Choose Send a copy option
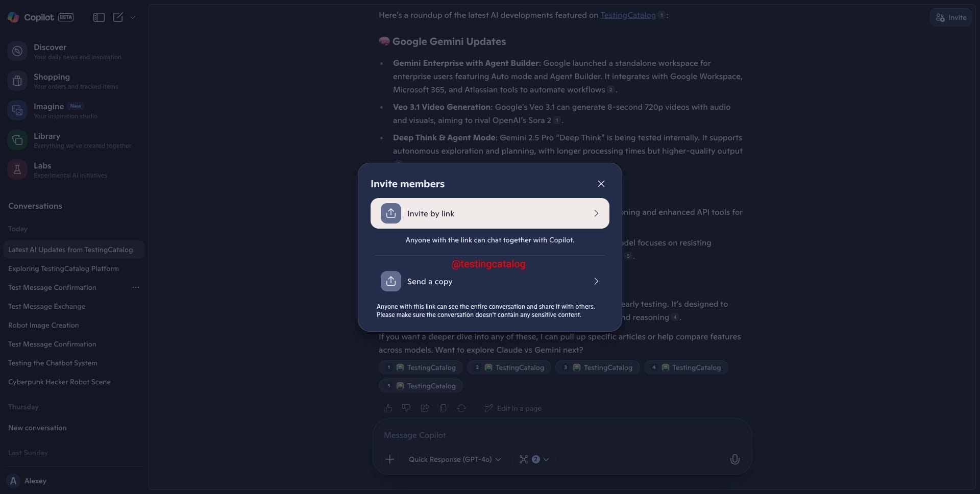This screenshot has width=980, height=494. (490, 281)
